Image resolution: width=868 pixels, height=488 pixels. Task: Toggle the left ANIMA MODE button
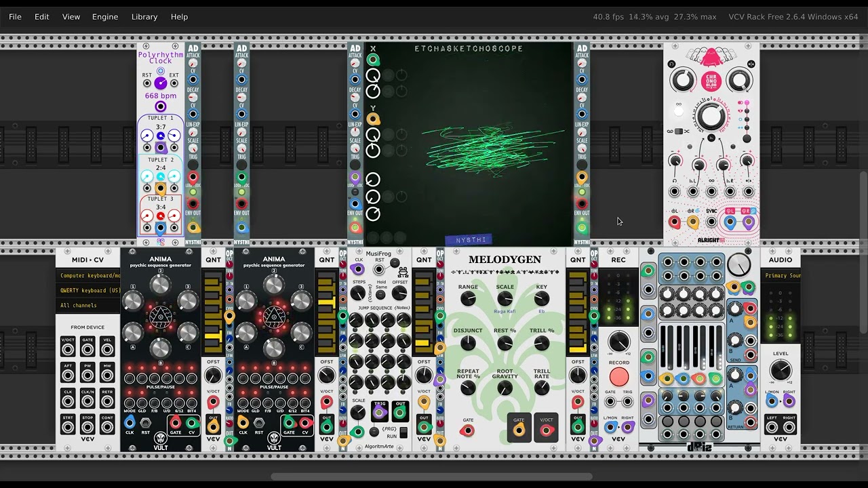coord(130,404)
